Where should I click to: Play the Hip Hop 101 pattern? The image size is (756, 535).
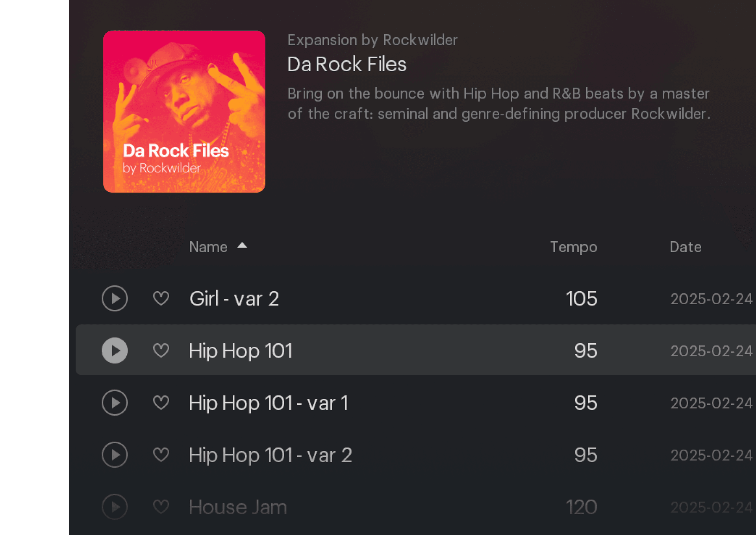coord(115,350)
